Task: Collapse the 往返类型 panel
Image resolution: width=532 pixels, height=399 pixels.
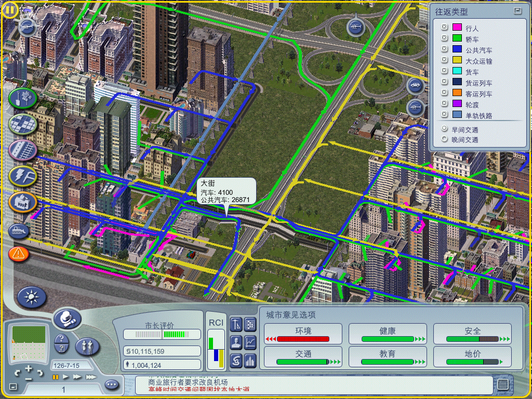Action: [x=517, y=11]
